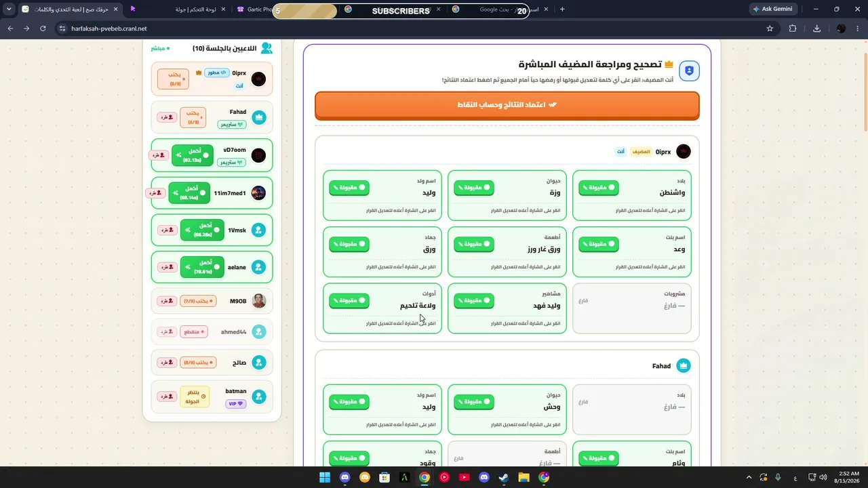
Task: Bookmark this page with the star icon
Action: pos(770,28)
